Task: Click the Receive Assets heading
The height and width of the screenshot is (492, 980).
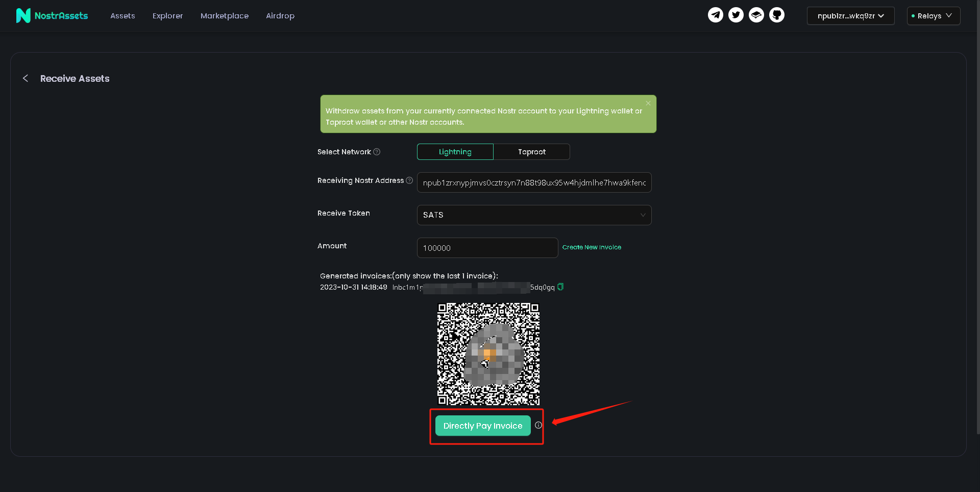Action: click(x=75, y=78)
